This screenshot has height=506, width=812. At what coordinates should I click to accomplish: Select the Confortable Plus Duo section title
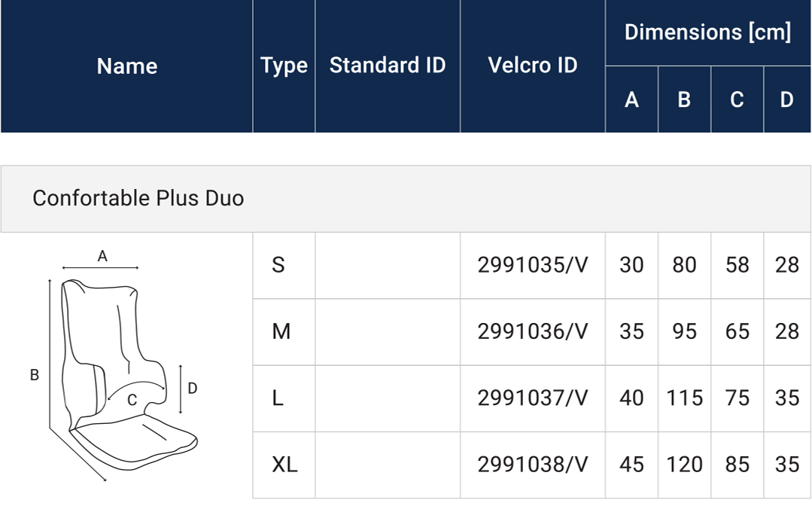tap(138, 198)
